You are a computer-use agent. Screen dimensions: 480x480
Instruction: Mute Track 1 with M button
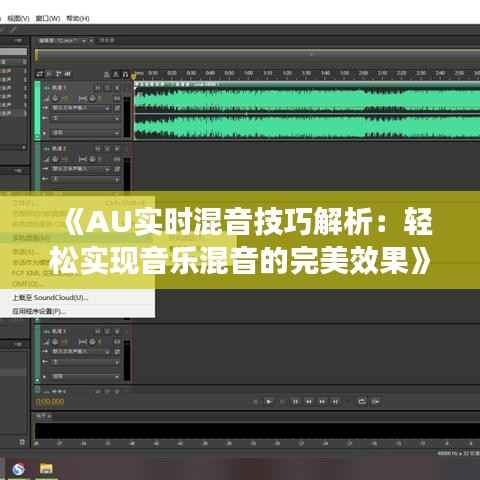click(x=98, y=88)
